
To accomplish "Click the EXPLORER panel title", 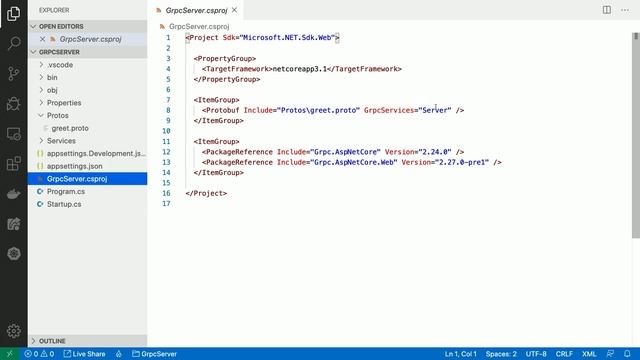I will pos(54,10).
